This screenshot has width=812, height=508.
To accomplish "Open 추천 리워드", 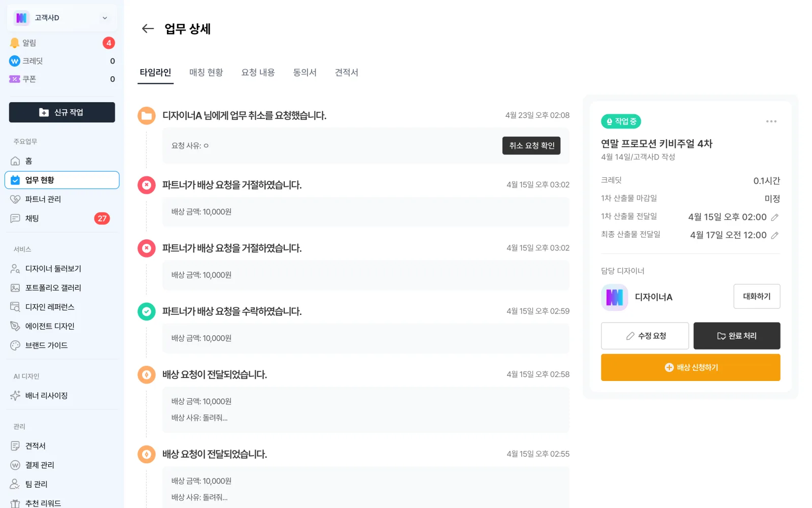I will pos(62,503).
